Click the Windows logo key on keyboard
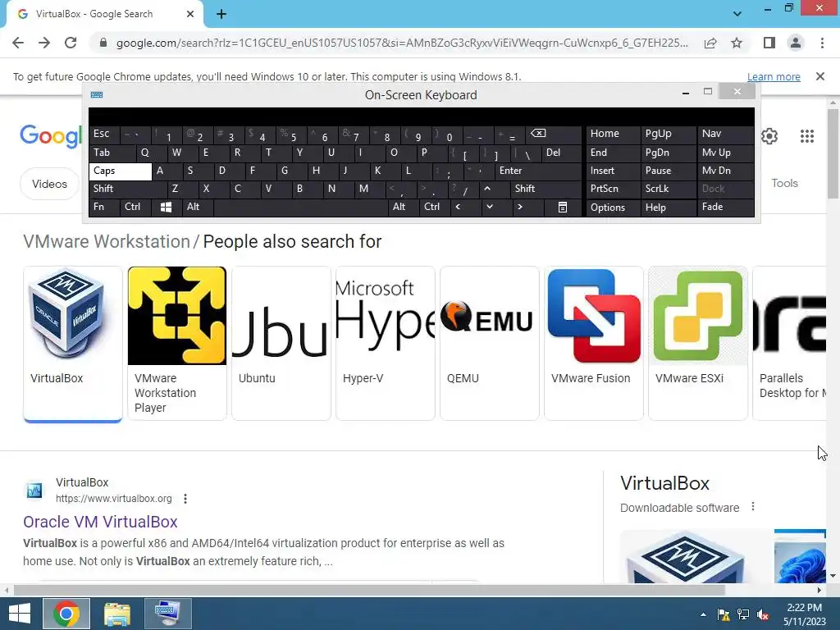The image size is (840, 630). [166, 208]
